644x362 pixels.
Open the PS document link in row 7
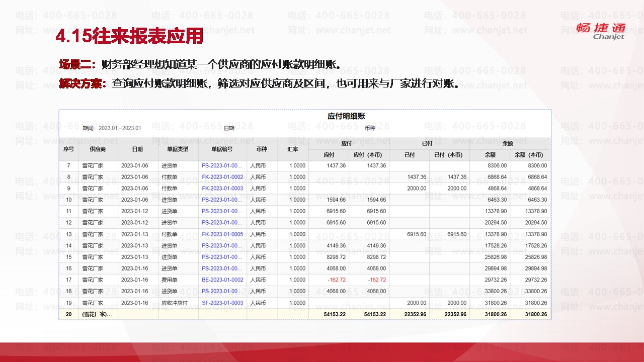click(x=222, y=165)
